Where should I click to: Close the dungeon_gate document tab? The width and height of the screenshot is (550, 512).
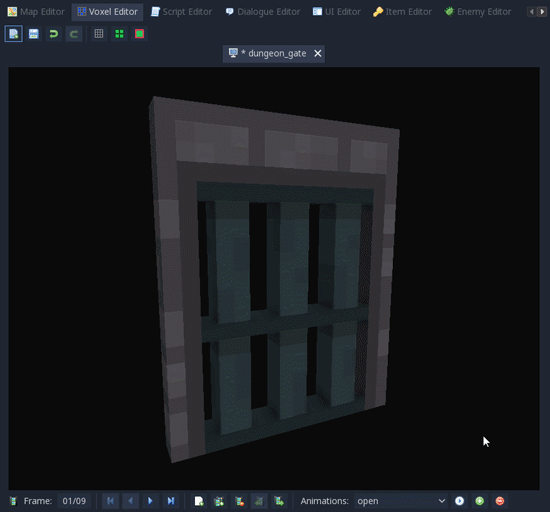(318, 53)
